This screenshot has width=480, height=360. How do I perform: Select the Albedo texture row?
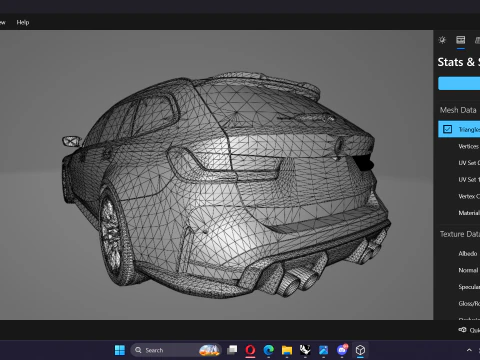(459, 254)
